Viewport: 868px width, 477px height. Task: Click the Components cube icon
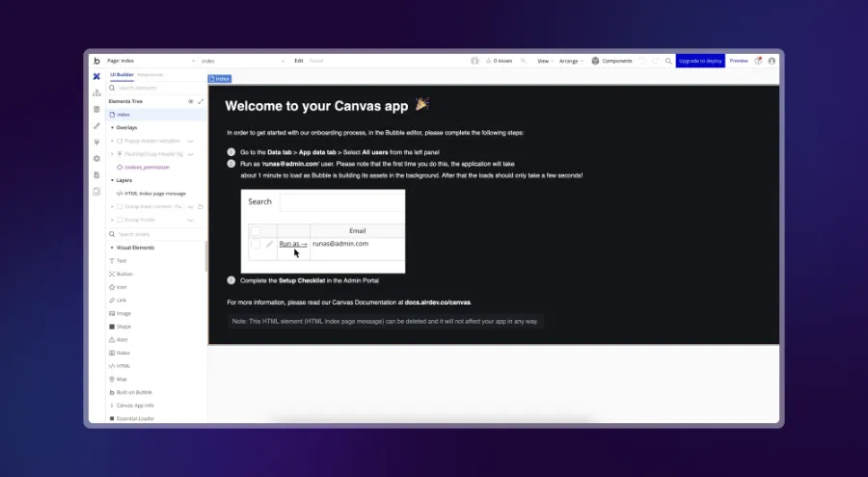[x=595, y=61]
